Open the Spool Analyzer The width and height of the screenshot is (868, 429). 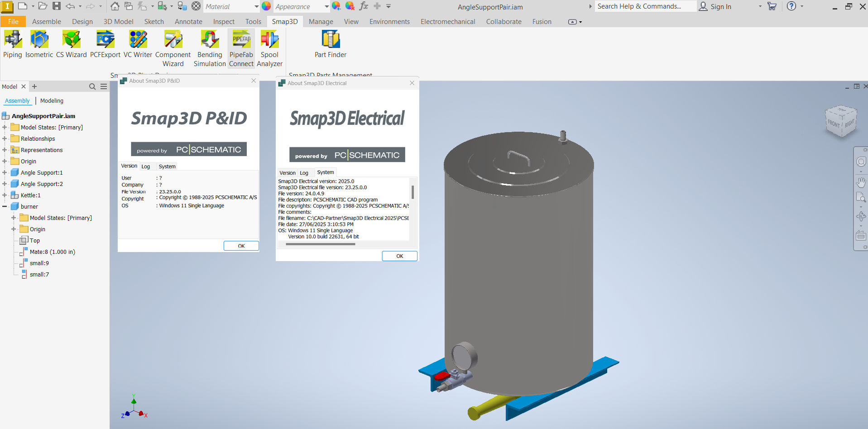pos(269,48)
